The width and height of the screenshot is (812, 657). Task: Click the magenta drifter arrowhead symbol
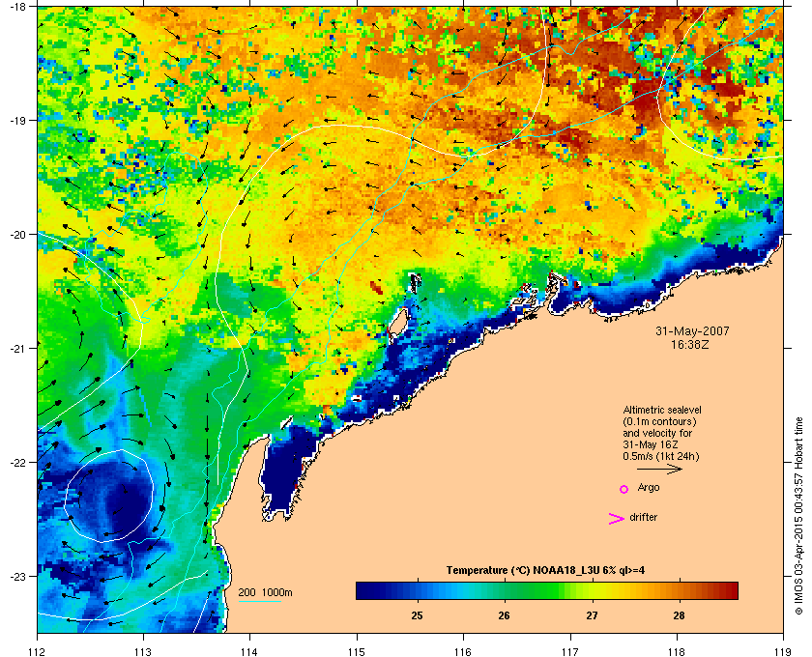pos(616,519)
